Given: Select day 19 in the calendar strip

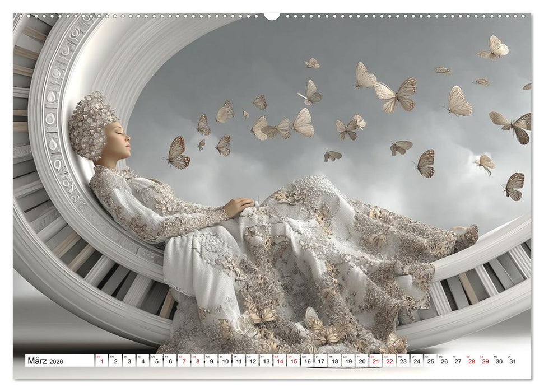Looking at the screenshot, I should point(348,361).
